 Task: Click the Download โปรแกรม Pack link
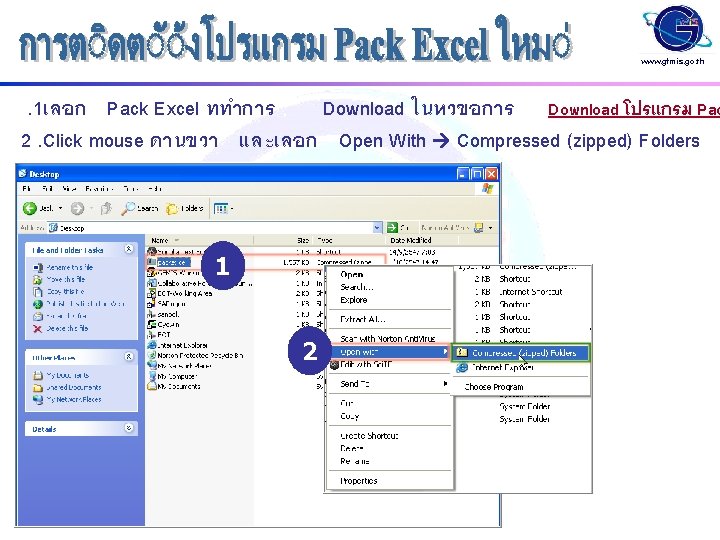coord(633,109)
